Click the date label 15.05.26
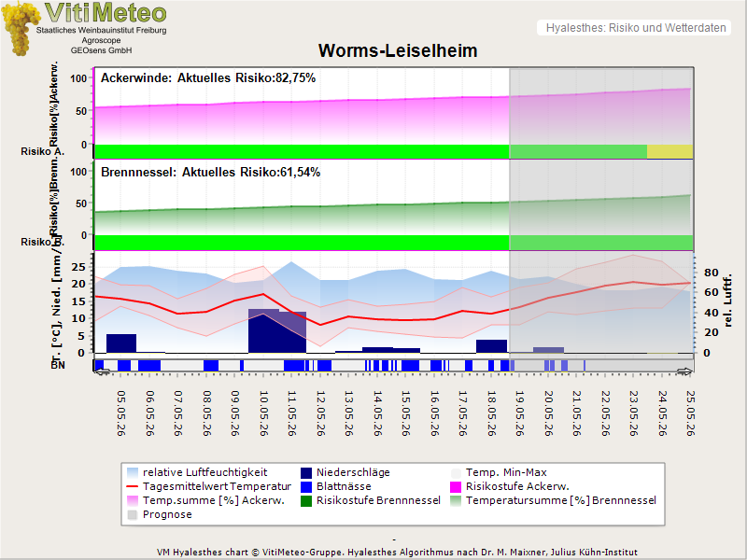 coord(405,413)
